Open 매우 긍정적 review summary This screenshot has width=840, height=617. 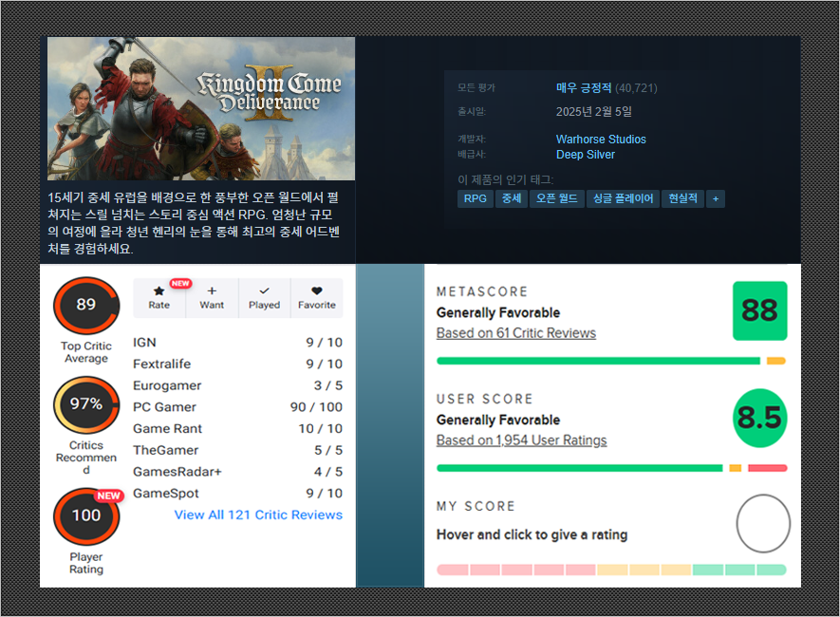pos(584,88)
